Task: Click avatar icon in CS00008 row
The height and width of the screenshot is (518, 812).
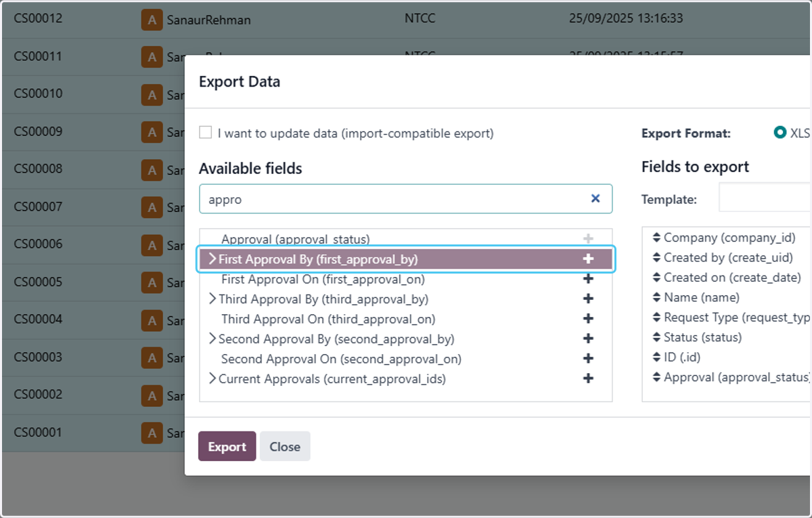Action: (x=152, y=169)
